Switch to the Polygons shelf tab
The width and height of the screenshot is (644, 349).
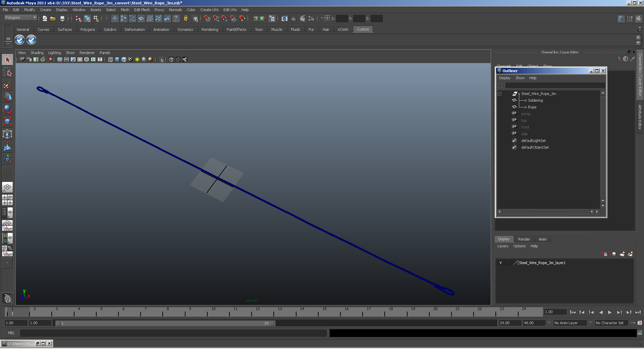88,30
